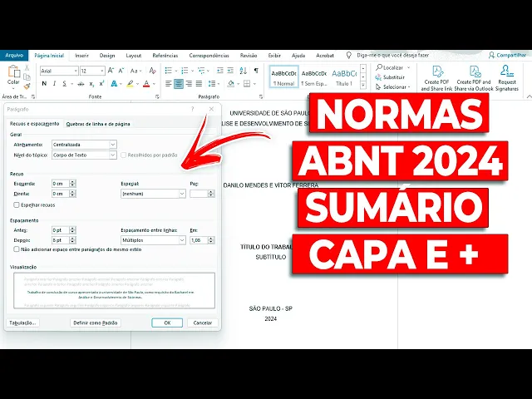This screenshot has height=399, width=532.
Task: Check Espelhar recuos checkbox
Action: (x=17, y=205)
